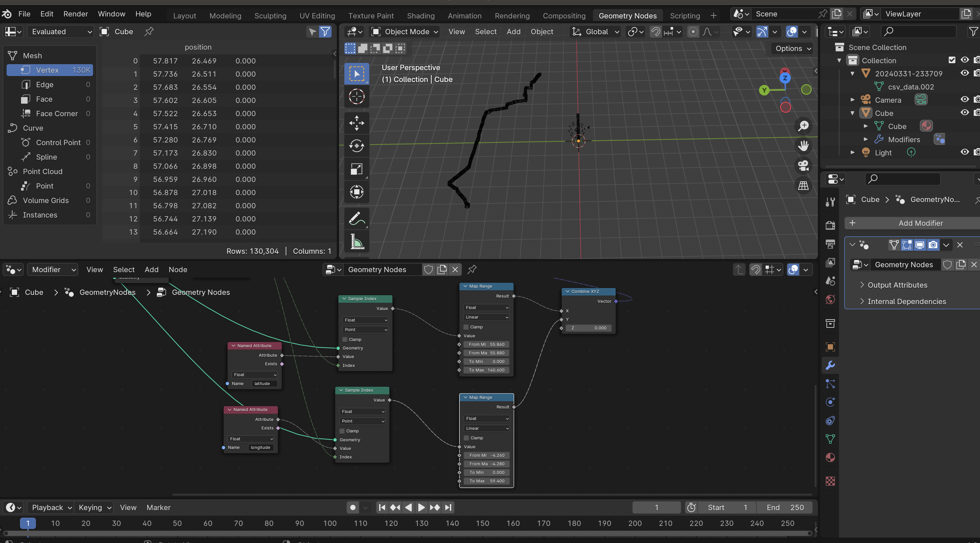Switch to the Shading workspace tab
The image size is (980, 543).
click(x=420, y=15)
